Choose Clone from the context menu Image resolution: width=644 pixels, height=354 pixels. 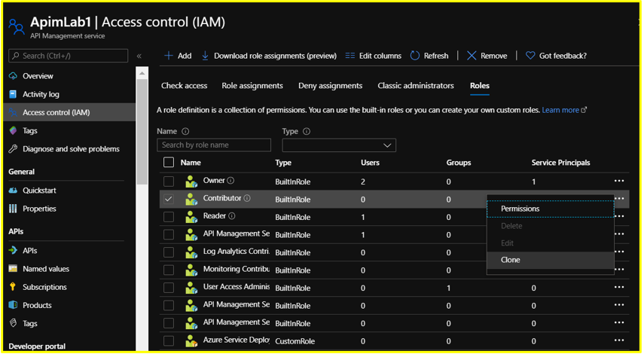(551, 260)
